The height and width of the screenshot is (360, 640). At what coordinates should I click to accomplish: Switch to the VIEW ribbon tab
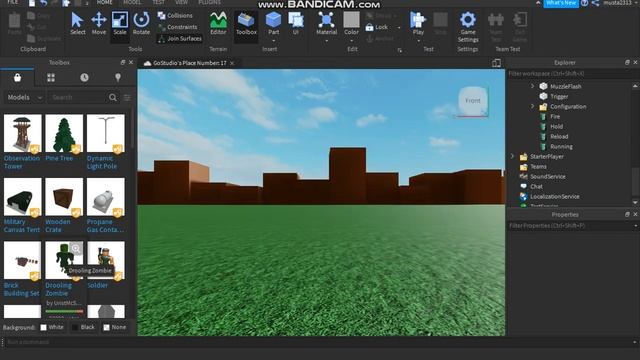click(x=182, y=2)
